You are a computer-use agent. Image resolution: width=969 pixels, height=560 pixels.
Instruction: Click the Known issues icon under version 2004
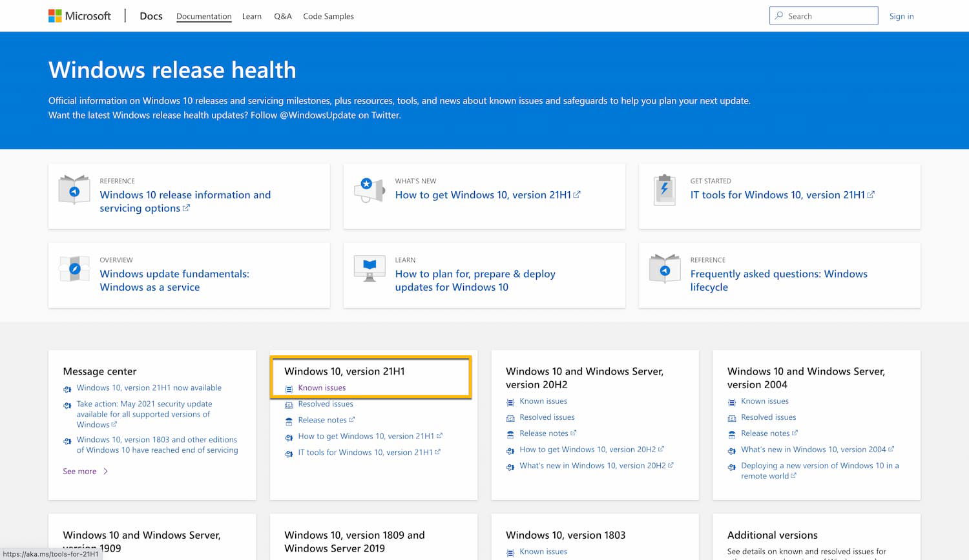click(732, 402)
